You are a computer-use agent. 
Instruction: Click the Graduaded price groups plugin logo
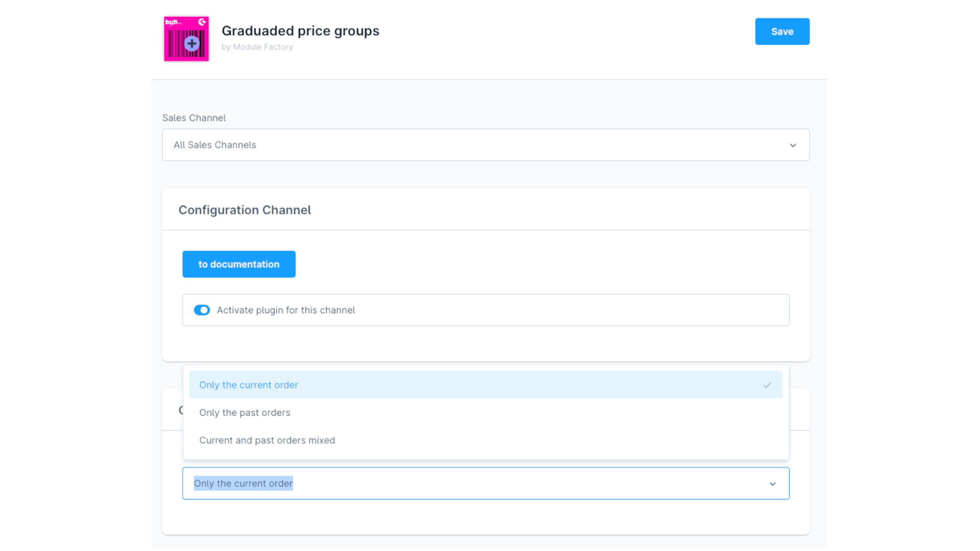[186, 39]
